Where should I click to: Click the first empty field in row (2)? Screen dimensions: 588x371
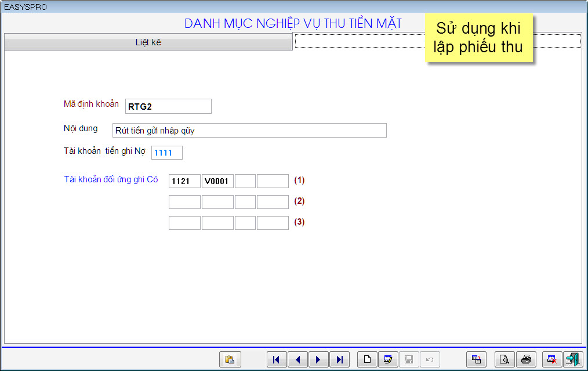pos(184,202)
